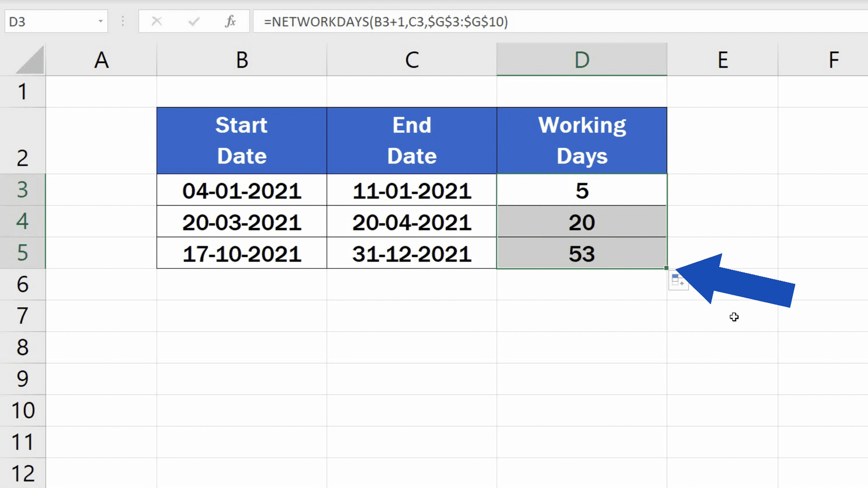Click column header F
Screen dimensions: 868x488
(x=834, y=59)
